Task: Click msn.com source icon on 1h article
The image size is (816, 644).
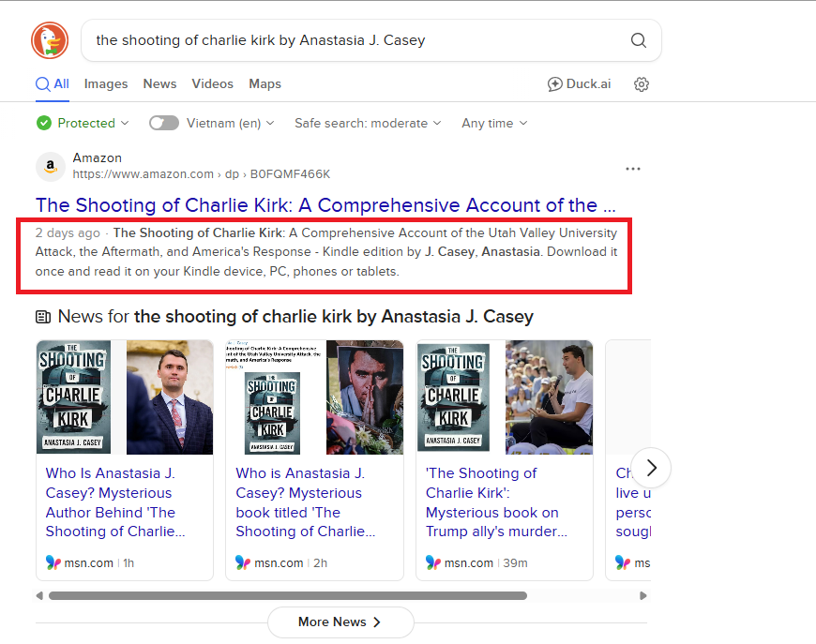Action: pos(53,562)
